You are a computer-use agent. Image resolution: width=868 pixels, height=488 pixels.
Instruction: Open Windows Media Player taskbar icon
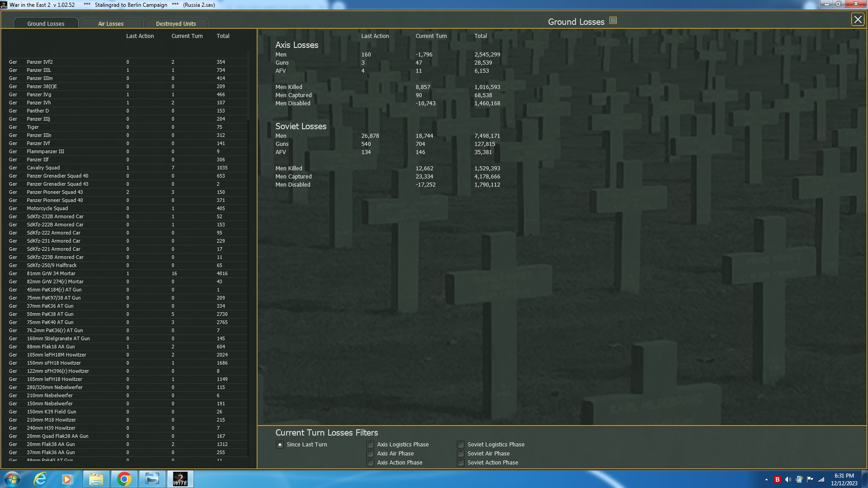tap(67, 479)
